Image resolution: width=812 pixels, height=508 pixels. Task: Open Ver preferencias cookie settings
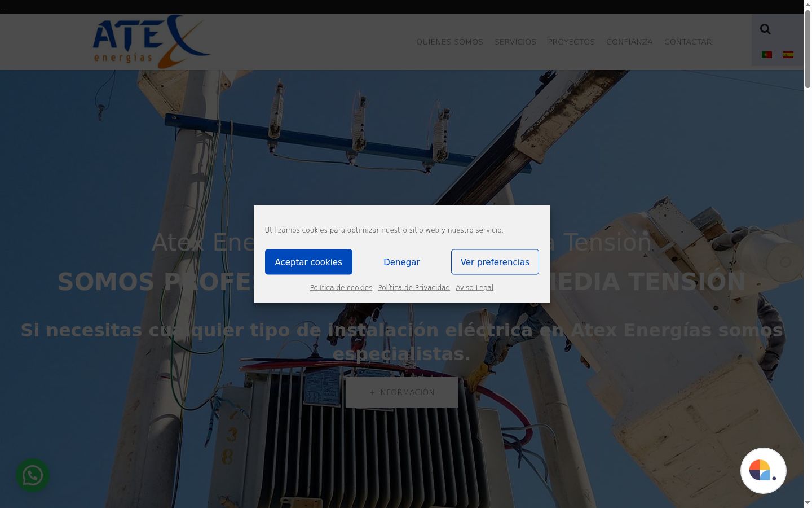click(495, 262)
